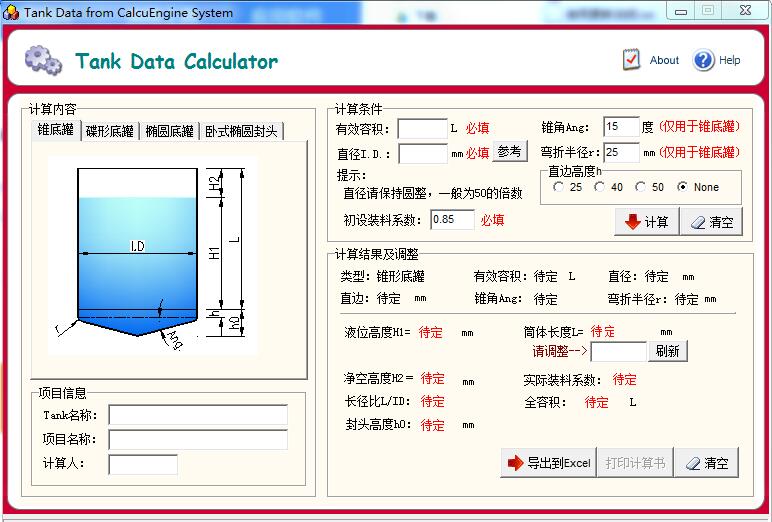
Task: Switch to the 椭圆底罐 tab
Action: pyautogui.click(x=169, y=131)
